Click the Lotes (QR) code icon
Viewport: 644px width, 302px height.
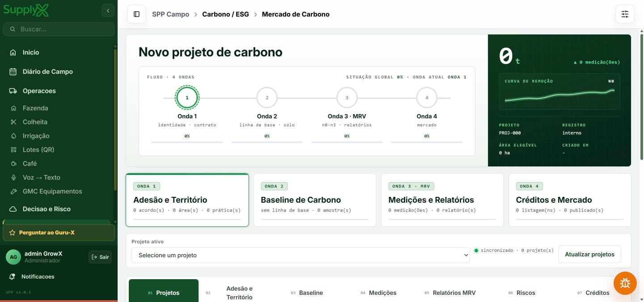[13, 150]
